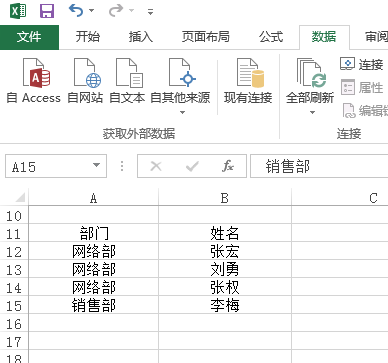Select row 13 header
This screenshot has height=363, width=388.
pos(14,270)
